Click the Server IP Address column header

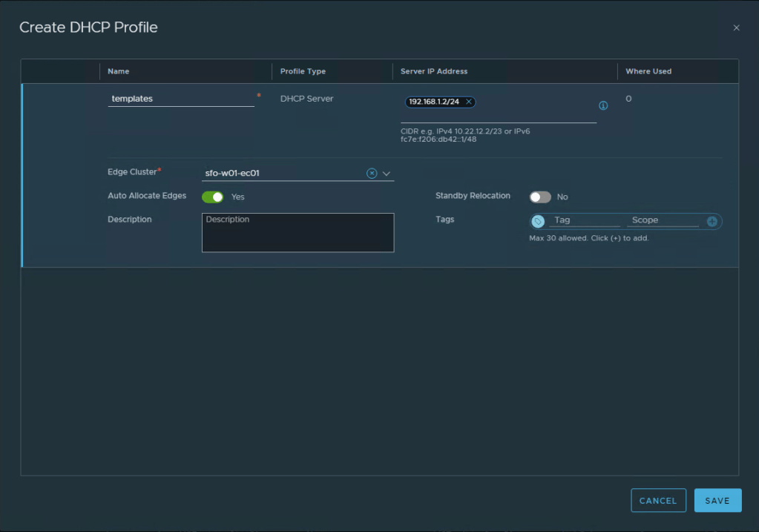tap(434, 71)
